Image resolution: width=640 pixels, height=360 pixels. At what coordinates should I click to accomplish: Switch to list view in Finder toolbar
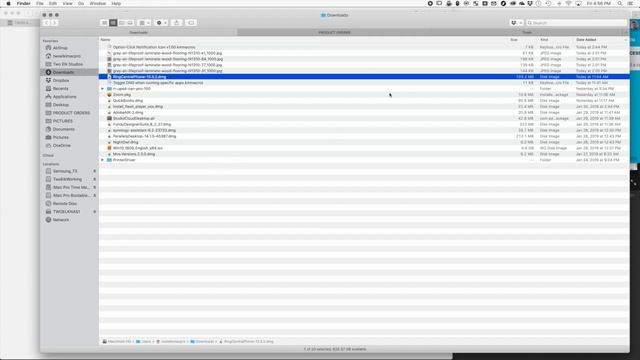point(113,23)
